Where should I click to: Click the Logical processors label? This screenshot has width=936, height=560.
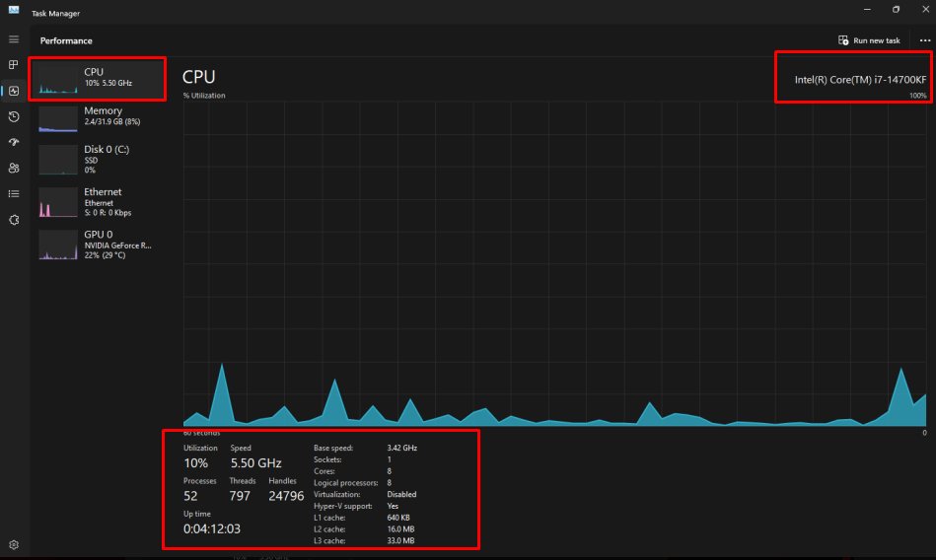(x=345, y=483)
